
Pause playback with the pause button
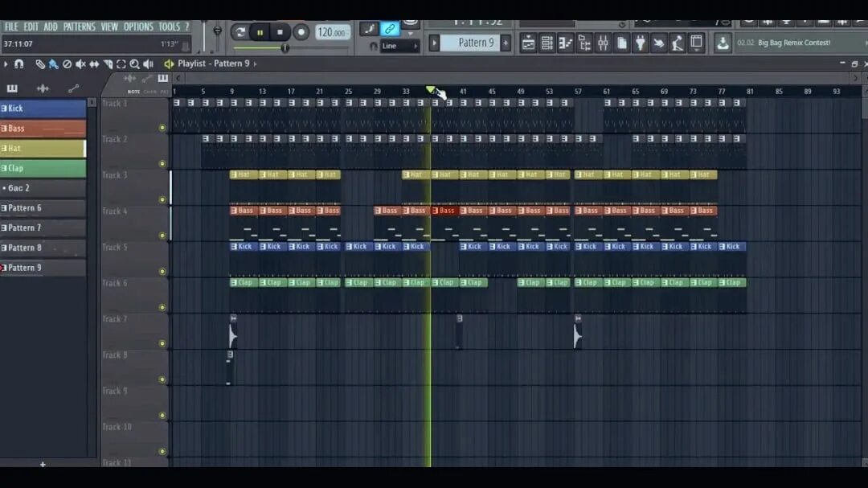click(x=260, y=32)
